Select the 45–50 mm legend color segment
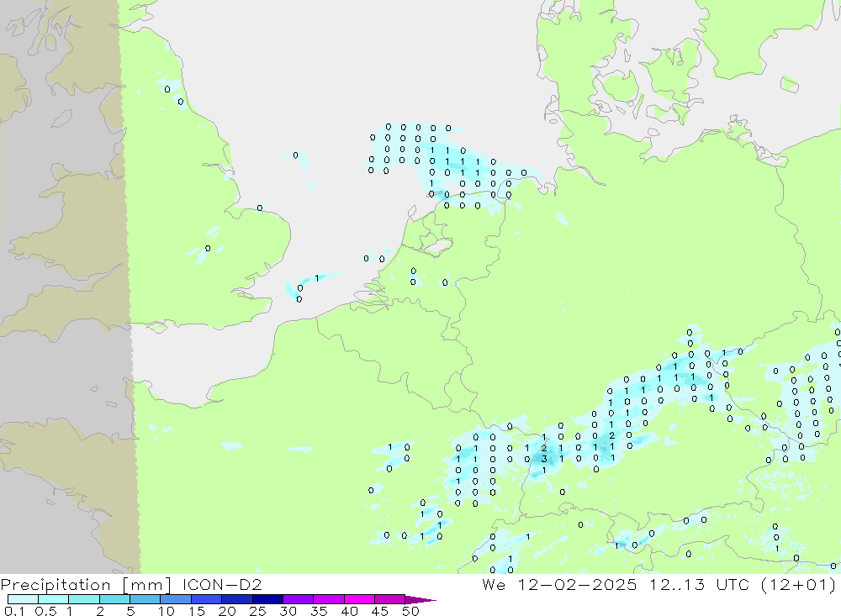The image size is (841, 616). coord(389,599)
